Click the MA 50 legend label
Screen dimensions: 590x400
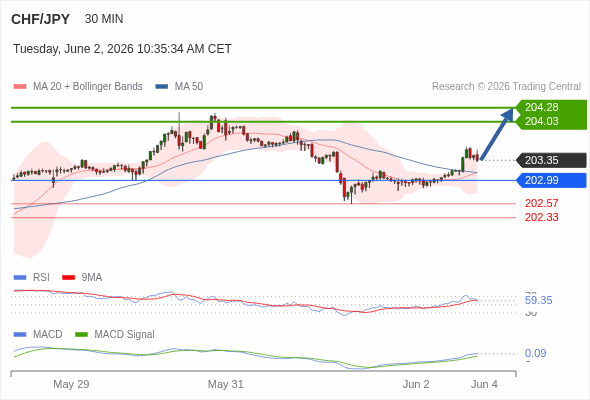point(189,87)
